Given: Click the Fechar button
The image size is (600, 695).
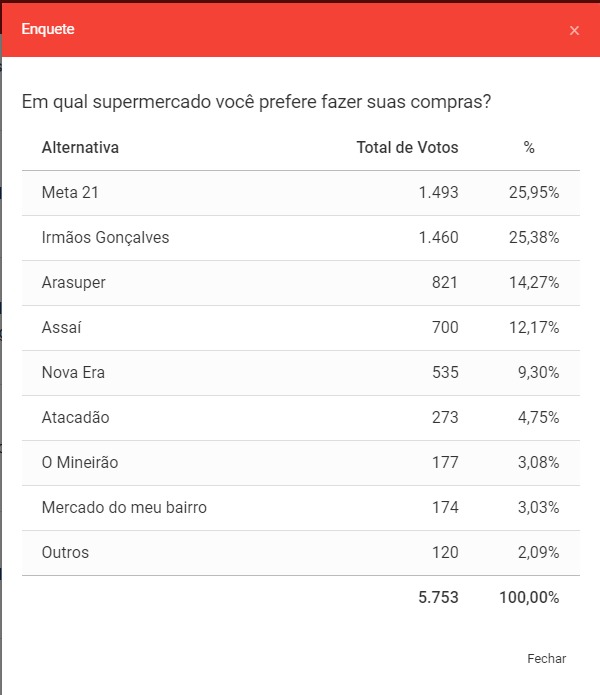Looking at the screenshot, I should pyautogui.click(x=546, y=658).
